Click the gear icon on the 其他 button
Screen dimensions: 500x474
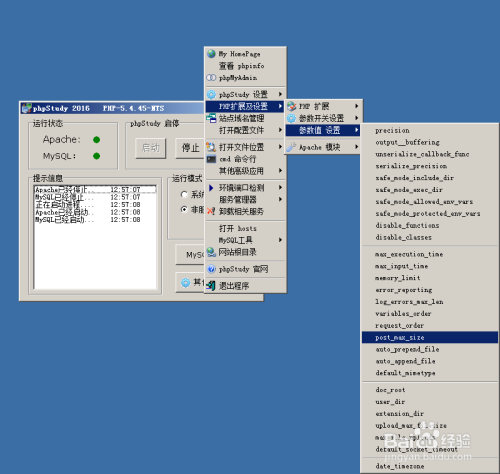pyautogui.click(x=185, y=283)
